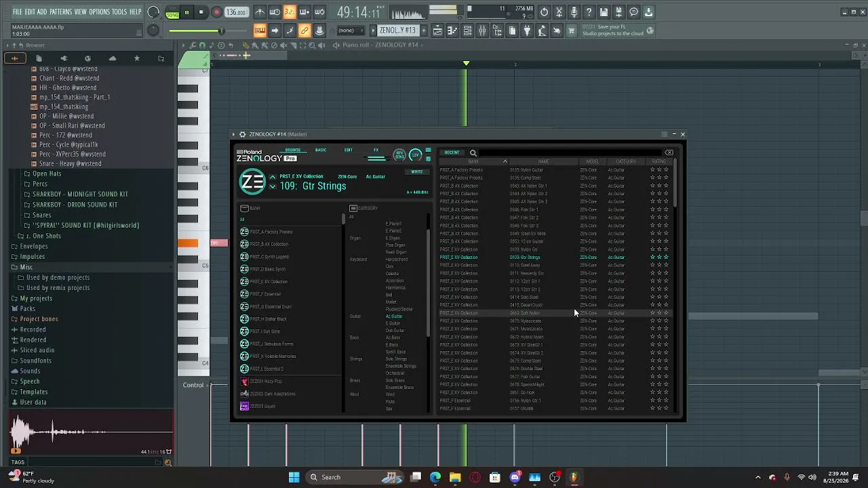Open File Explorer from the taskbar
Image resolution: width=868 pixels, height=488 pixels.
(x=455, y=477)
